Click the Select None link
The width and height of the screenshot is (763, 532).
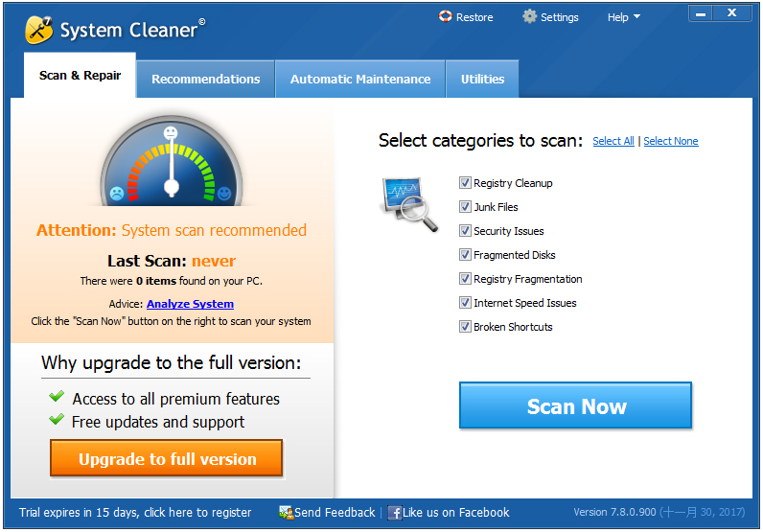[x=671, y=141]
